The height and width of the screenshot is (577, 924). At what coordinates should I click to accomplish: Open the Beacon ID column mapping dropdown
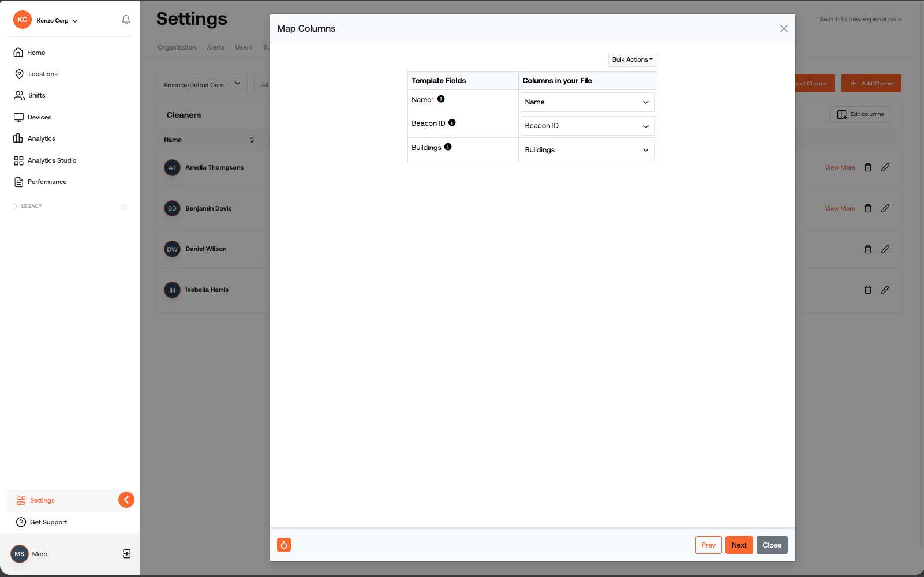click(588, 126)
